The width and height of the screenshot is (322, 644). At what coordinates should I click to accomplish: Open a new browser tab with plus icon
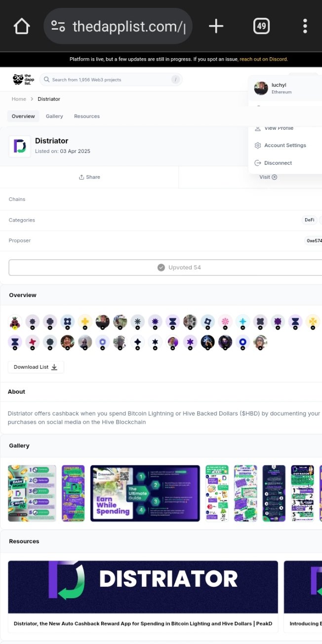[x=216, y=26]
